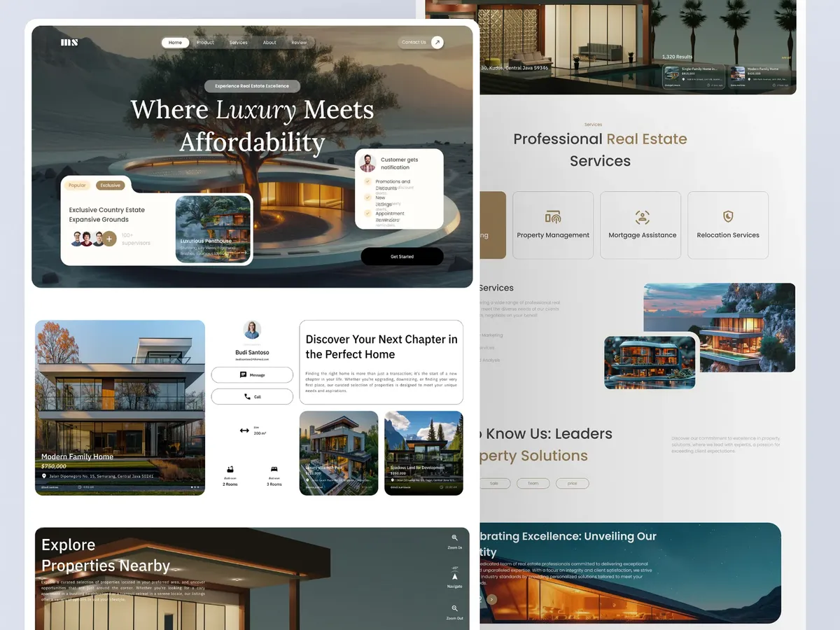The width and height of the screenshot is (840, 630).
Task: Click the Message button
Action: [252, 374]
